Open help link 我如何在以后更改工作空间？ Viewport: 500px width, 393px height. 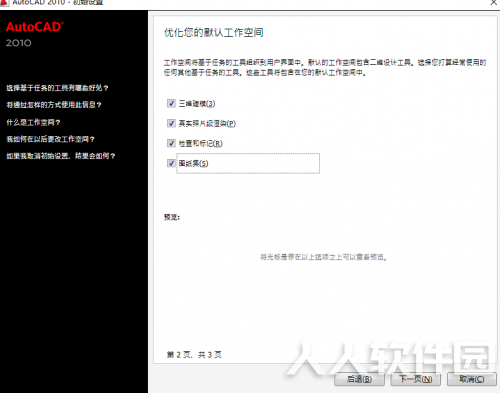pos(50,139)
